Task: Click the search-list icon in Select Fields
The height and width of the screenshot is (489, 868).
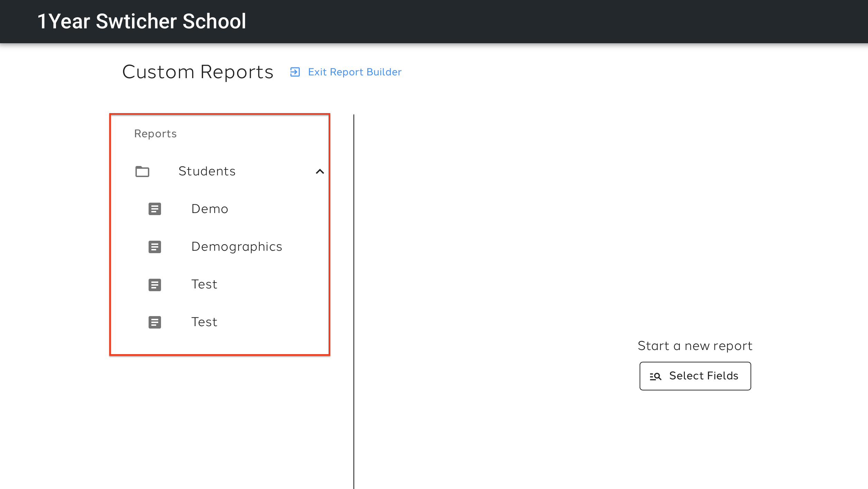Action: 655,376
